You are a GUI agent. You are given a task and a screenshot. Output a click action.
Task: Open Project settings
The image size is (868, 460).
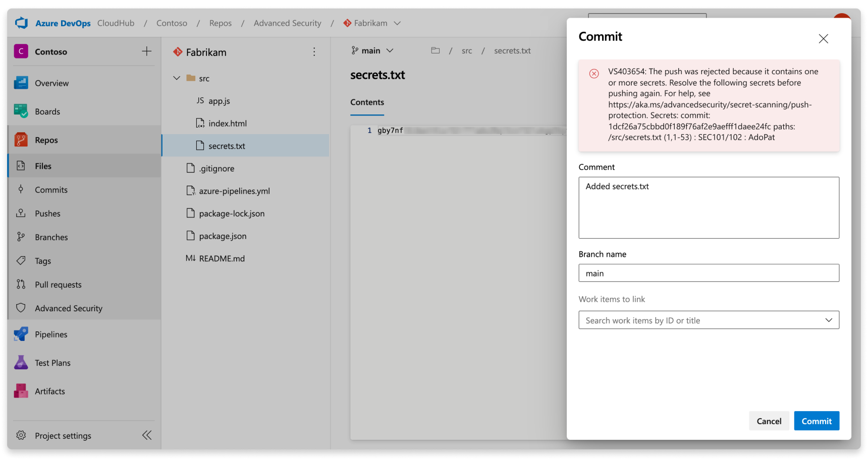click(63, 435)
